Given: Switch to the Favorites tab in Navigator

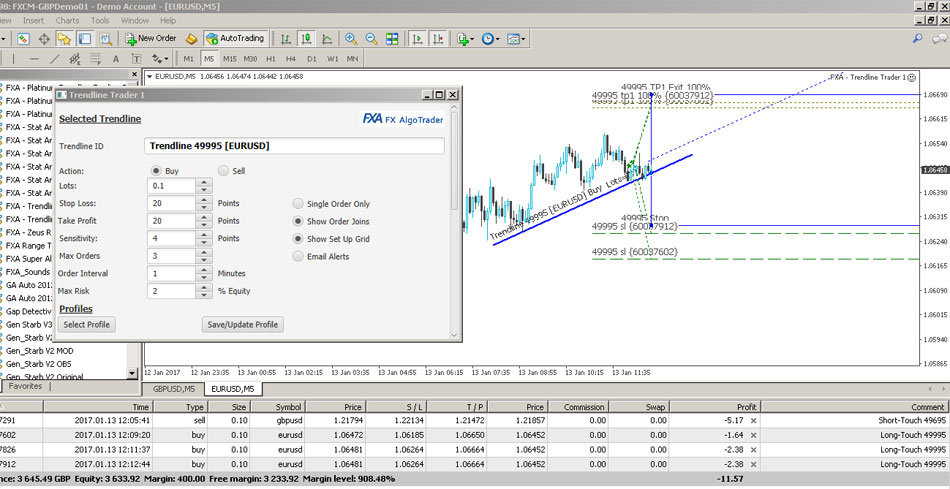Looking at the screenshot, I should pyautogui.click(x=25, y=386).
